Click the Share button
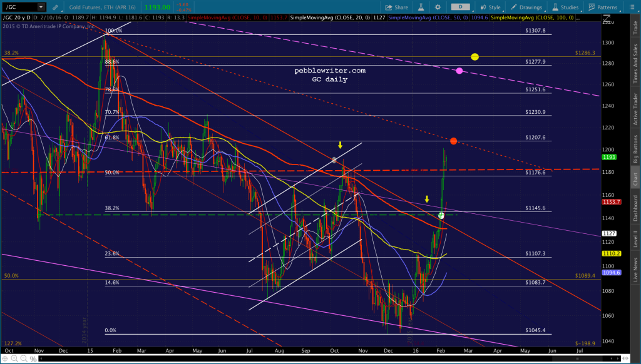This screenshot has height=364, width=641. coord(396,8)
